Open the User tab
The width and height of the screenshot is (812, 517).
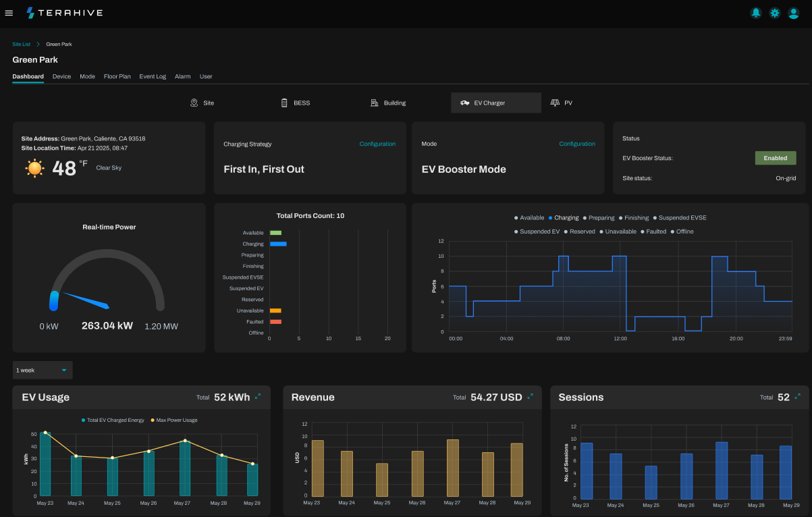[x=206, y=76]
